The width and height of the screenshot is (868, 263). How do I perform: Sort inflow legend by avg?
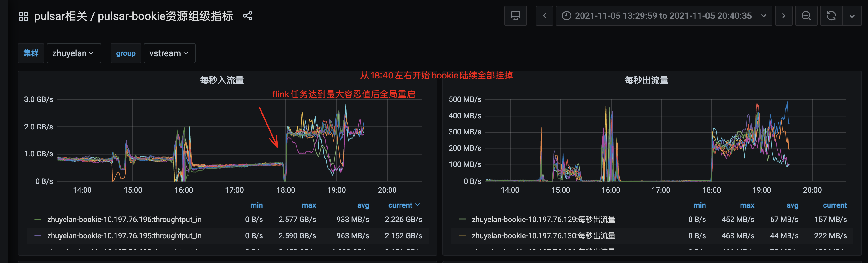tap(363, 205)
